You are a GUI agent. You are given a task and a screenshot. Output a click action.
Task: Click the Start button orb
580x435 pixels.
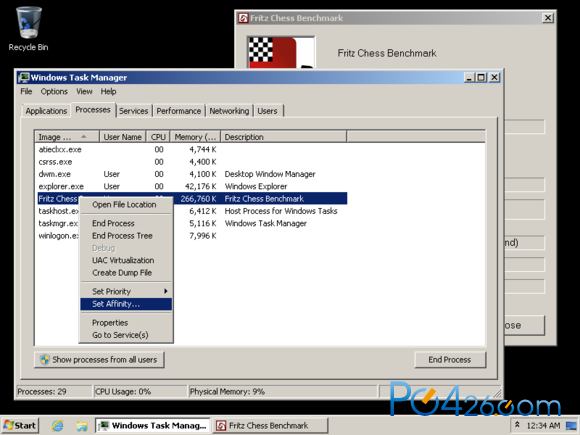coord(20,425)
